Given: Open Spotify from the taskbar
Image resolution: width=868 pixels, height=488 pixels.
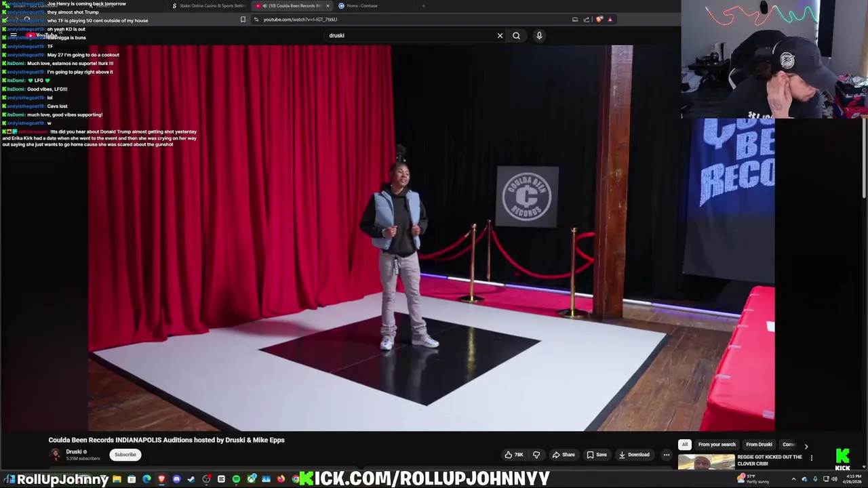Looking at the screenshot, I should pos(236,479).
